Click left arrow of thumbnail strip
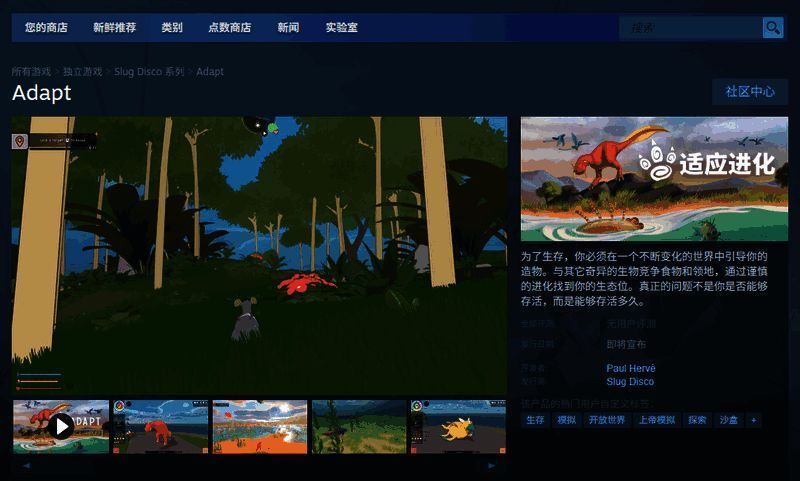800x481 pixels. (27, 465)
